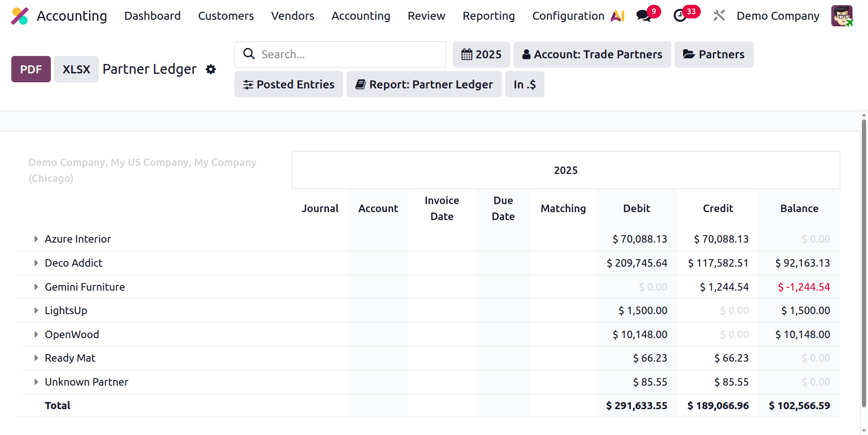Click total debit $ 291,633.55
The image size is (868, 435).
[636, 405]
